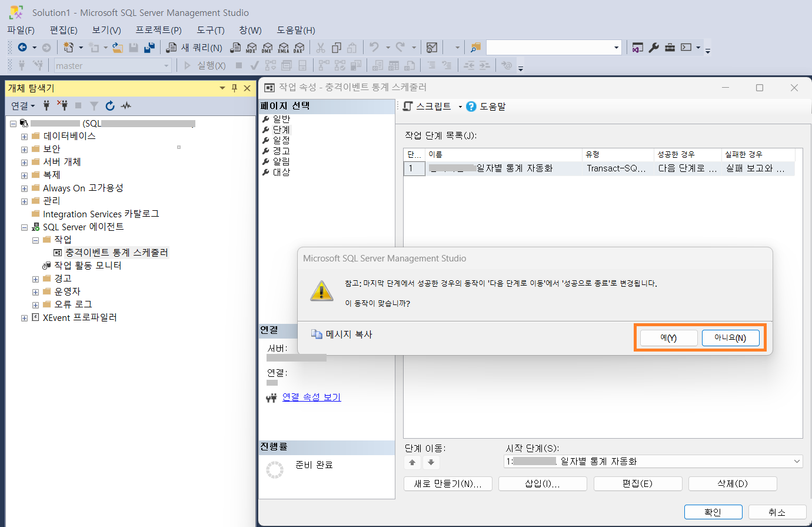Open the 프로젝트(P) menu
812x527 pixels.
(159, 30)
